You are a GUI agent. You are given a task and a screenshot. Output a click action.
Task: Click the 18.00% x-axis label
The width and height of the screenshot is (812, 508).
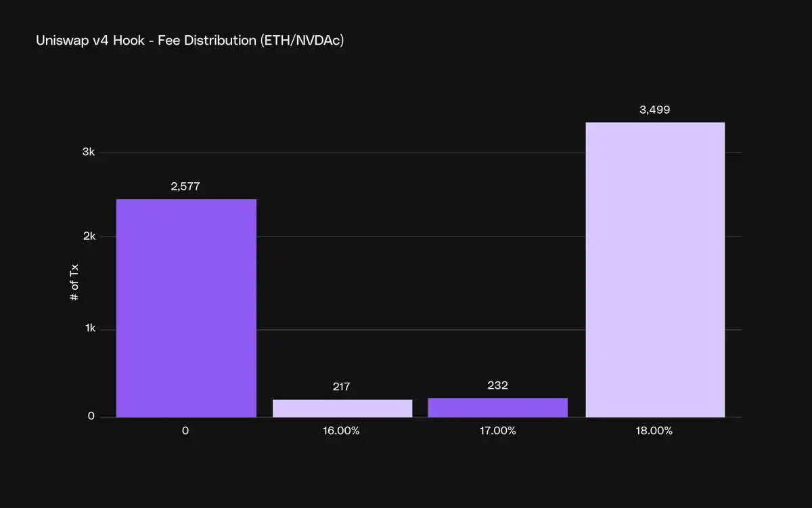(655, 431)
